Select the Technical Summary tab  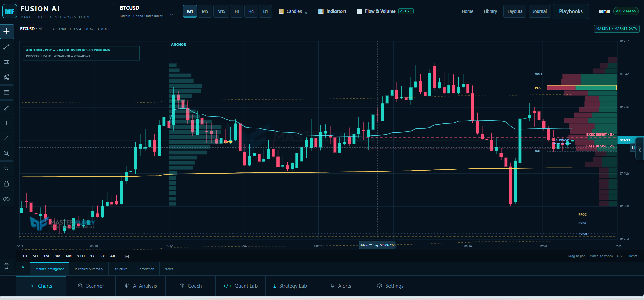click(x=89, y=269)
